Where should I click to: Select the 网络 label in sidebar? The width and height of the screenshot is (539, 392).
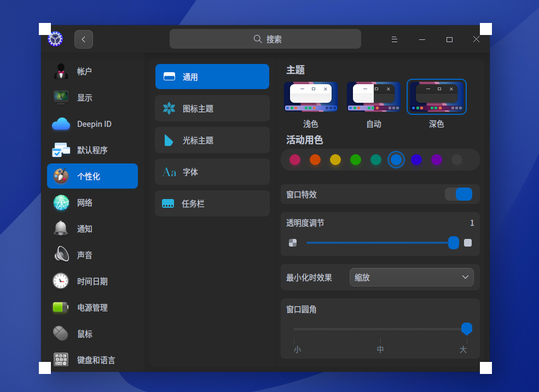coord(85,203)
